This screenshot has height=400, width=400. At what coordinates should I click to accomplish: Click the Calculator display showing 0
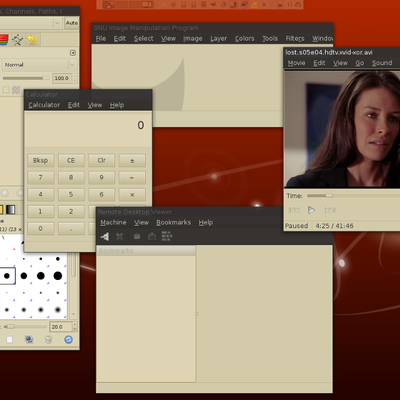[88, 129]
